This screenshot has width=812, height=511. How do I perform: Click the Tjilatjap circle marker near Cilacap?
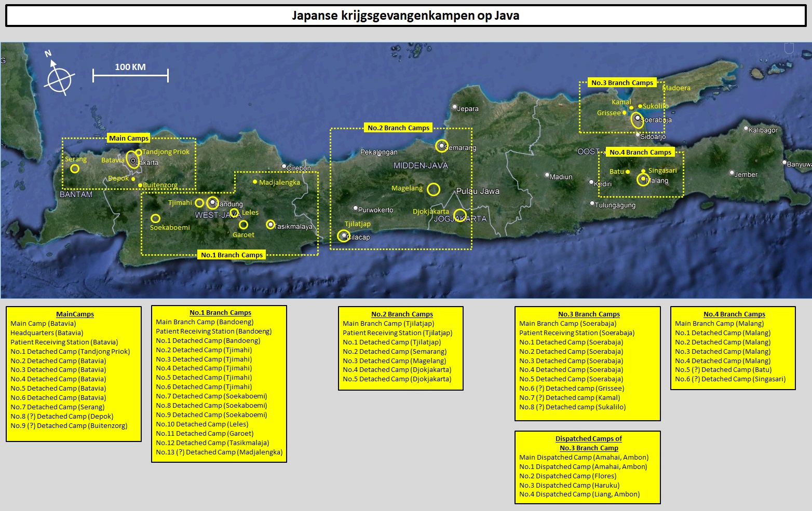point(343,236)
